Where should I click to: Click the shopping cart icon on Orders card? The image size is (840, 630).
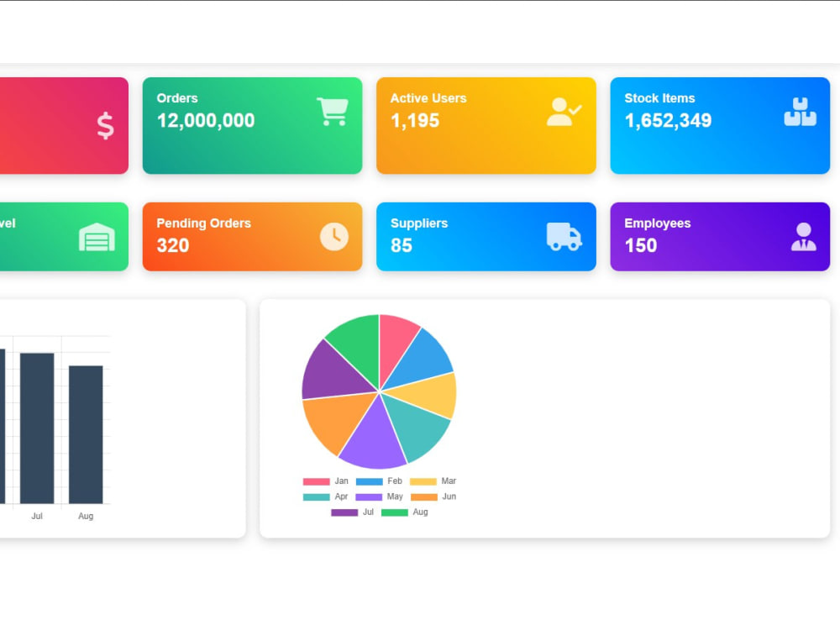(x=333, y=112)
